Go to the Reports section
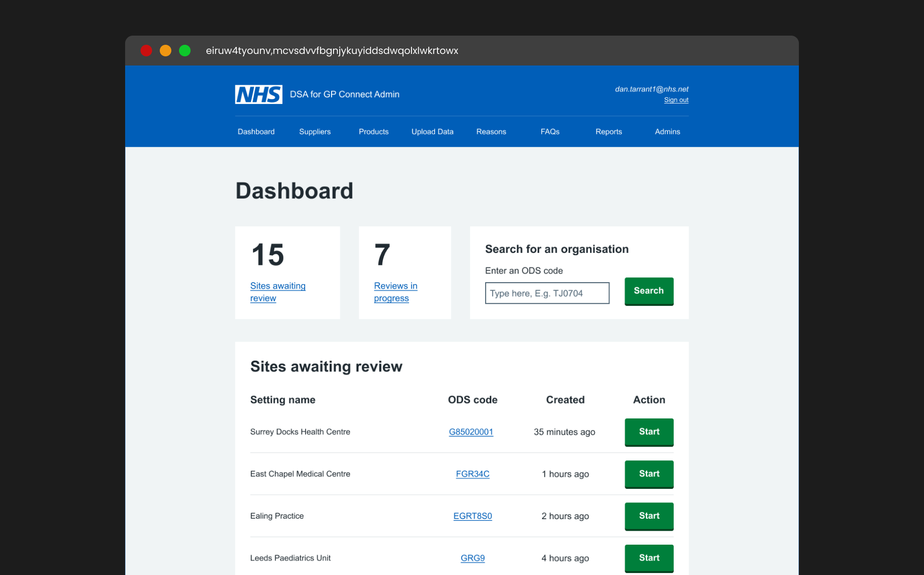Image resolution: width=924 pixels, height=575 pixels. pos(608,131)
